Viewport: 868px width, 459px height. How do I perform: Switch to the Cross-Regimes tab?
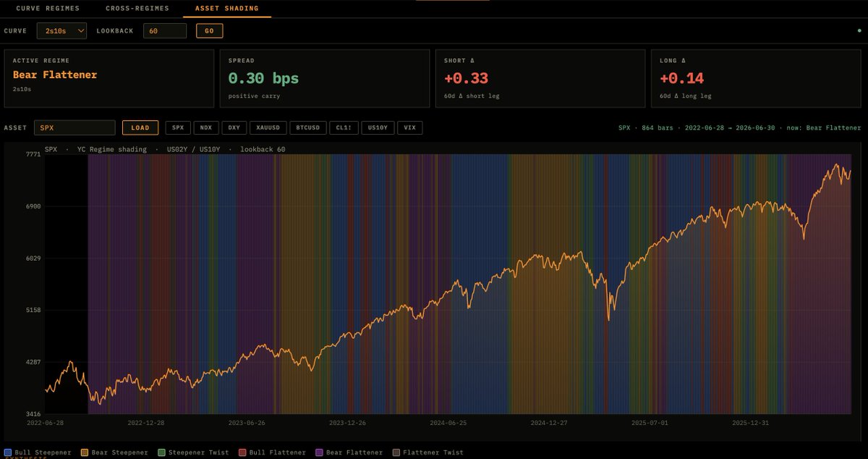click(x=137, y=9)
